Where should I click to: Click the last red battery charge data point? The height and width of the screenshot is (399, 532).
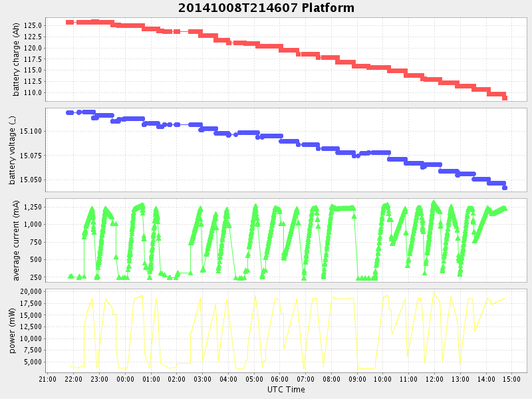coord(505,98)
